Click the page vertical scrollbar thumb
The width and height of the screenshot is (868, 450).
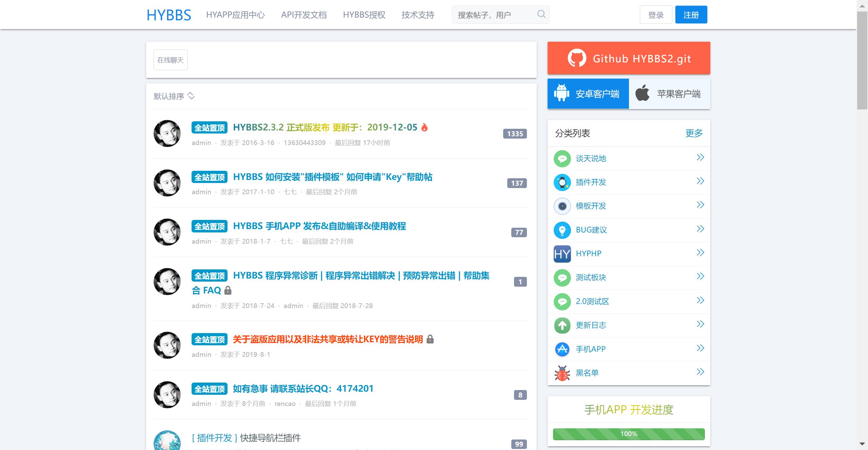tap(862, 60)
